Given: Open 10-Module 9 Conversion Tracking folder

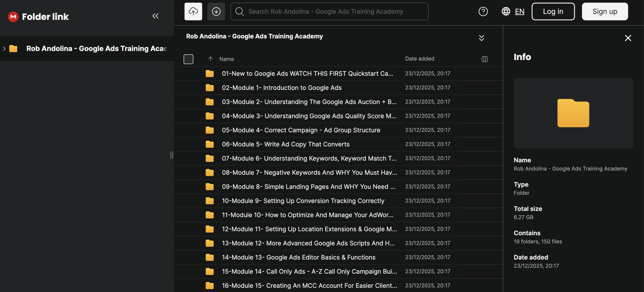Looking at the screenshot, I should click(303, 201).
